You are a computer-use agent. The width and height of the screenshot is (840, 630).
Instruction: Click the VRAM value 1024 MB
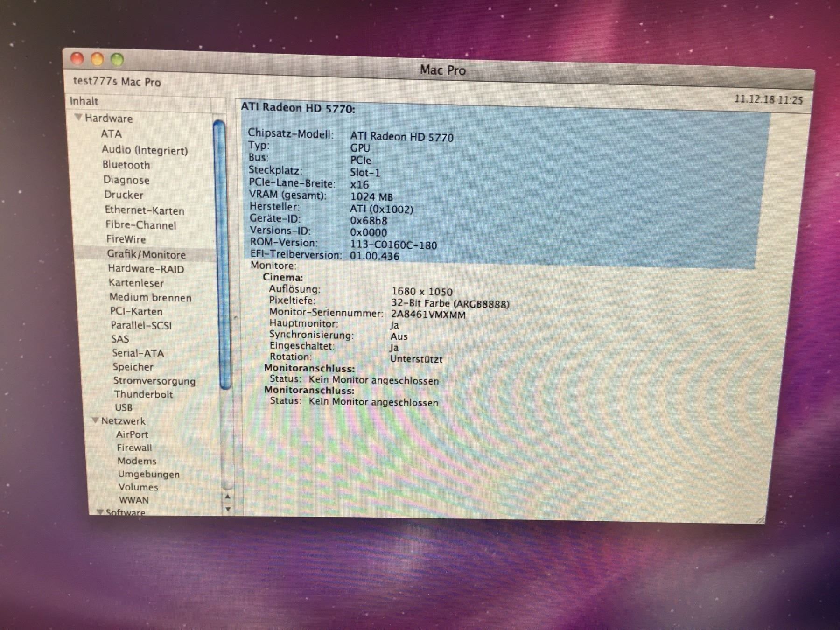tap(371, 196)
